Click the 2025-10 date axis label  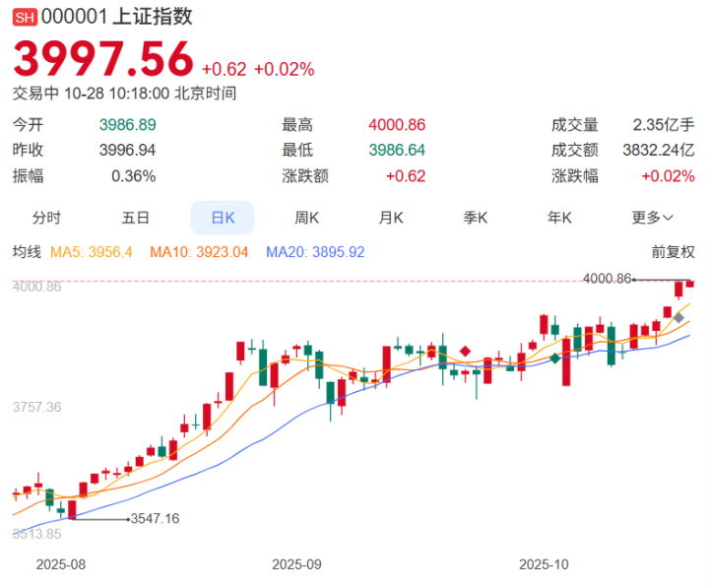point(544,564)
